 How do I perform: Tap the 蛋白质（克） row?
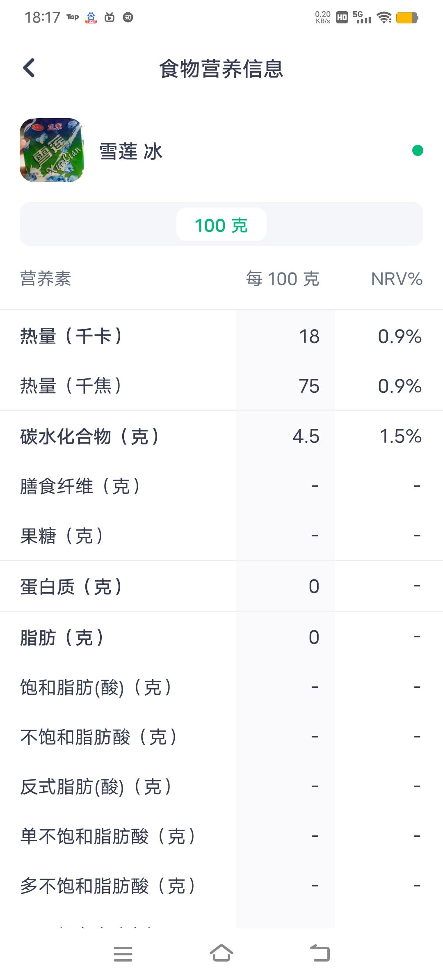[x=221, y=586]
